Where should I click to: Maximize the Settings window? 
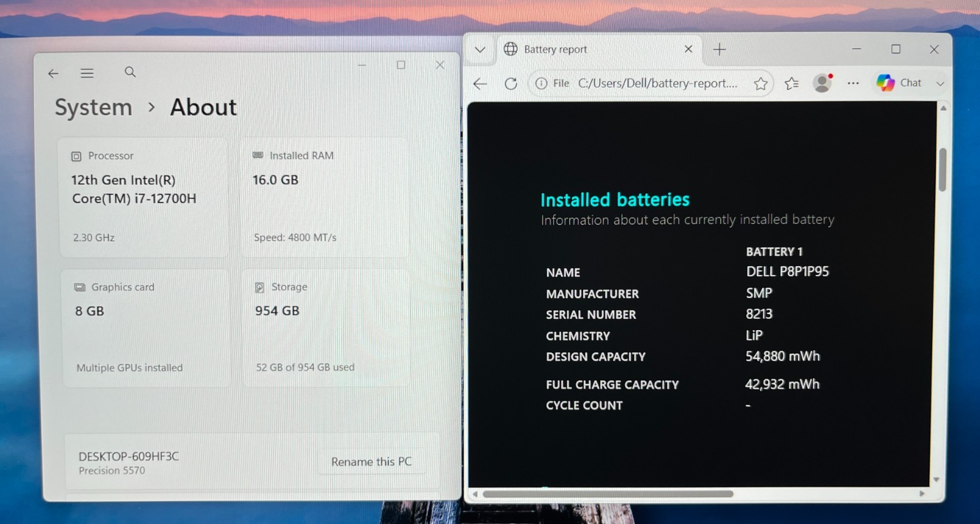pos(401,65)
